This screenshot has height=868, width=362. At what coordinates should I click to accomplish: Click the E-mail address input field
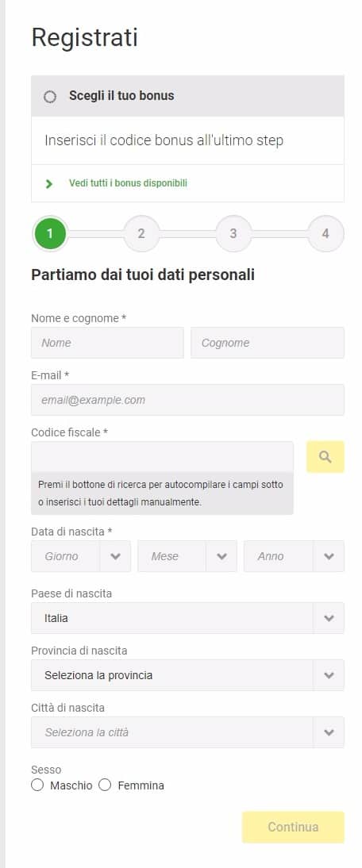[187, 400]
